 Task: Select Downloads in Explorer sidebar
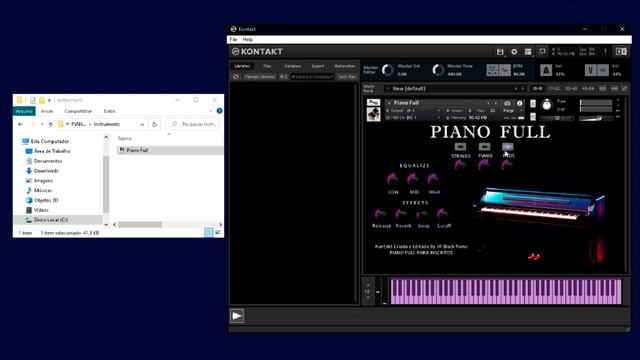46,171
